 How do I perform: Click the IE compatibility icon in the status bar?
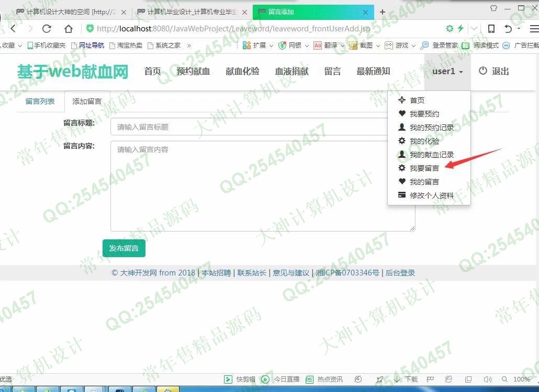coord(448,379)
